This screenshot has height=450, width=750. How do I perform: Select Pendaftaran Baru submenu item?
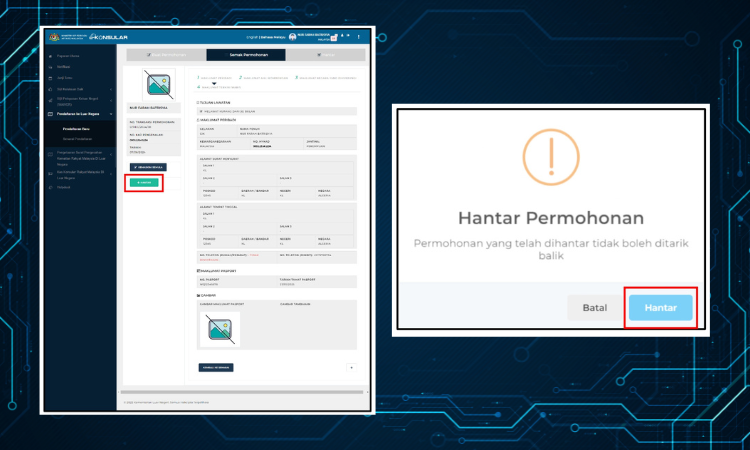pos(76,129)
